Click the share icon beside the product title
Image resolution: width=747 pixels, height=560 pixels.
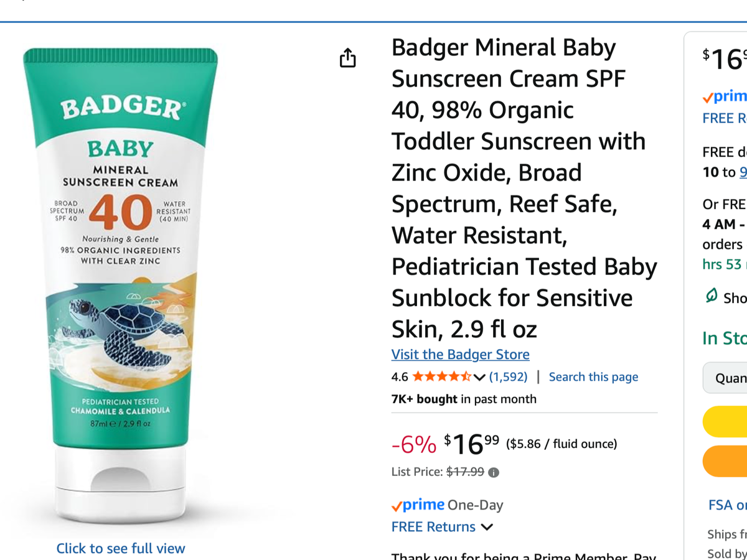pos(347,58)
